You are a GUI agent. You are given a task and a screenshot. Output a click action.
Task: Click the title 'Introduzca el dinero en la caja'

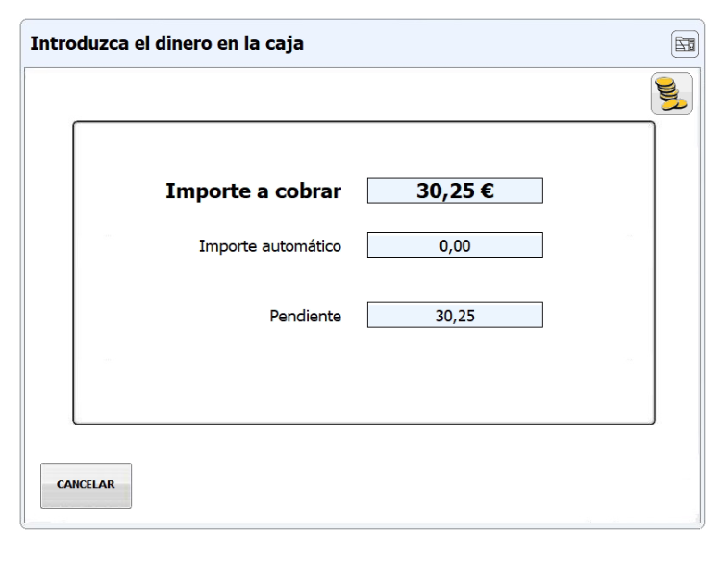[x=166, y=43]
